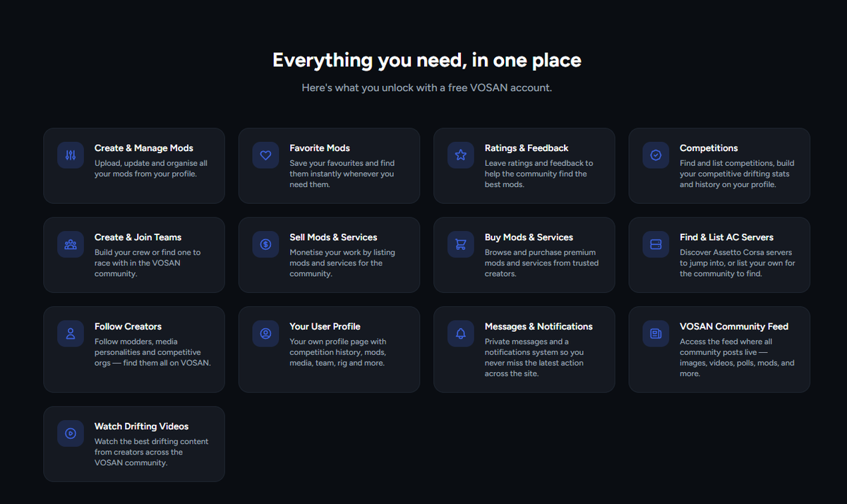The height and width of the screenshot is (504, 847).
Task: Select the Find & List AC Servers title
Action: [726, 237]
